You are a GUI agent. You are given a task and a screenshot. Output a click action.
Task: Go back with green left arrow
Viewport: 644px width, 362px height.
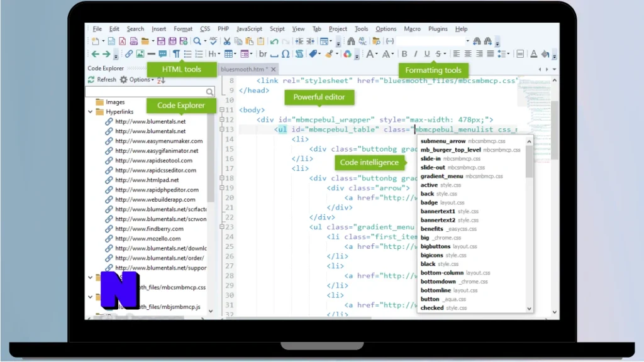coord(96,54)
